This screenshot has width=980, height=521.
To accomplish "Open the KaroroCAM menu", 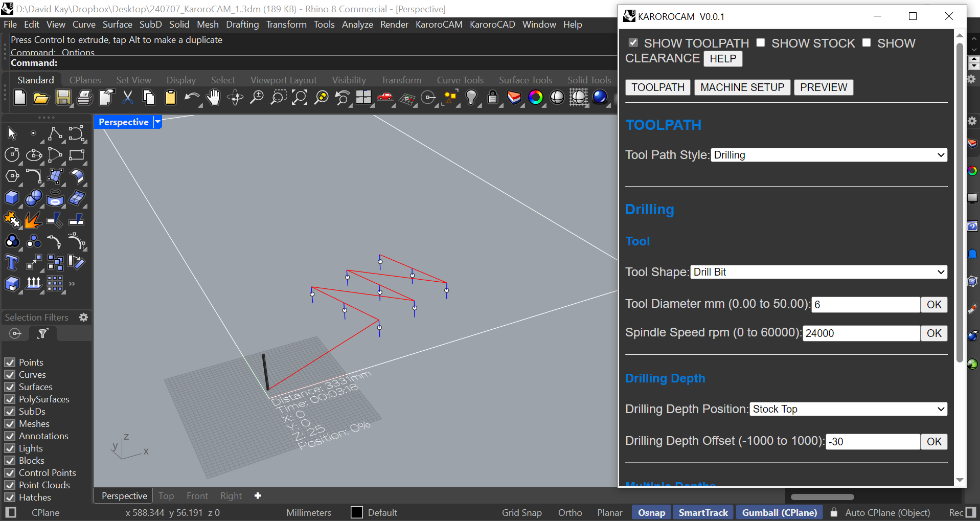I will 439,24.
